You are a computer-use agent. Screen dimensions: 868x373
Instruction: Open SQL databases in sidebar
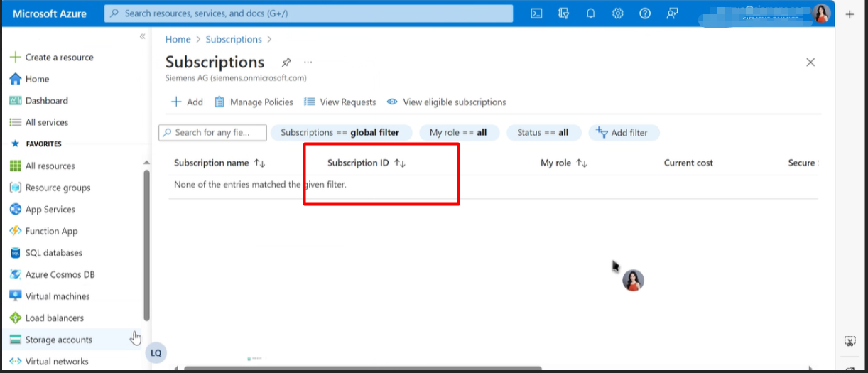tap(45, 253)
